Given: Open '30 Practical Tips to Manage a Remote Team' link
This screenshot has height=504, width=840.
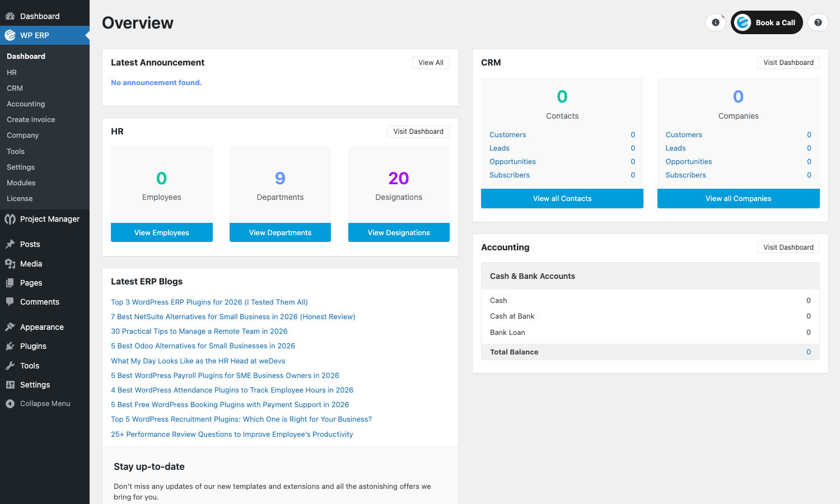Looking at the screenshot, I should (x=199, y=331).
